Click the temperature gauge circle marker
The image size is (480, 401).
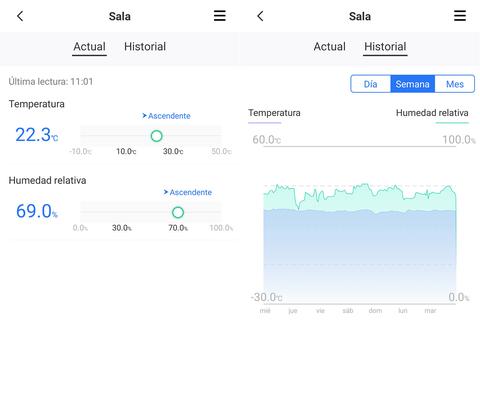coord(156,136)
